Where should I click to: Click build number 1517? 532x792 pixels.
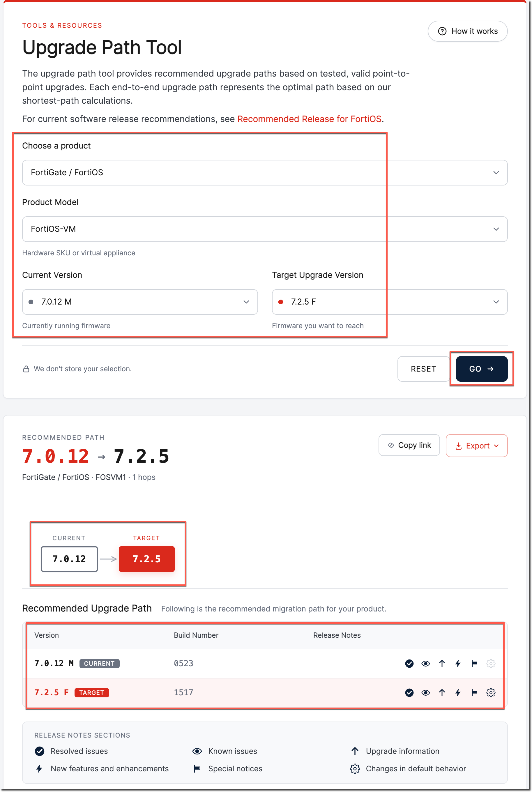183,693
